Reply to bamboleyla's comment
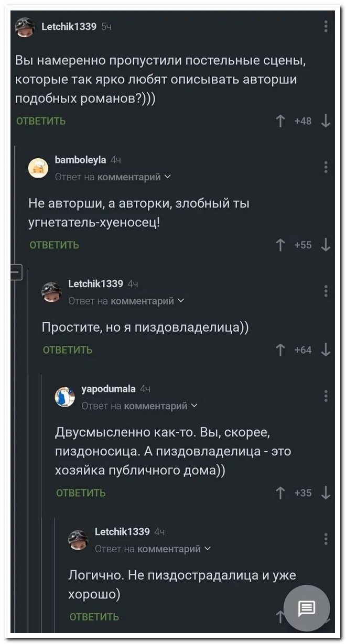Viewport: 346px width, 644px height. tap(54, 245)
